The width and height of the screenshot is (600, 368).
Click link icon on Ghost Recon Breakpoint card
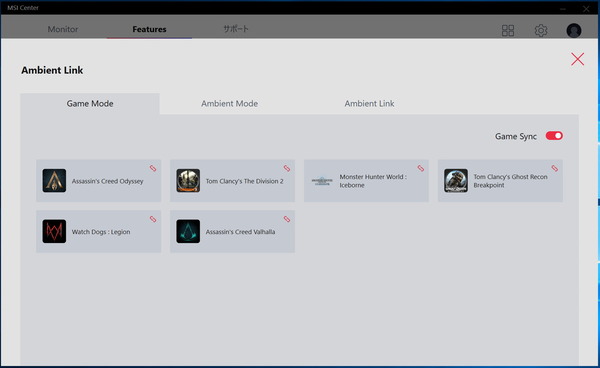[x=554, y=168]
